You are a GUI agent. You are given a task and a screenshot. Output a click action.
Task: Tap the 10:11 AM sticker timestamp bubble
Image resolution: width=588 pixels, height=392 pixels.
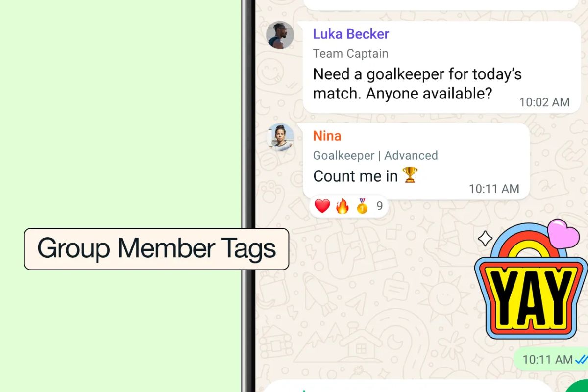pos(551,360)
